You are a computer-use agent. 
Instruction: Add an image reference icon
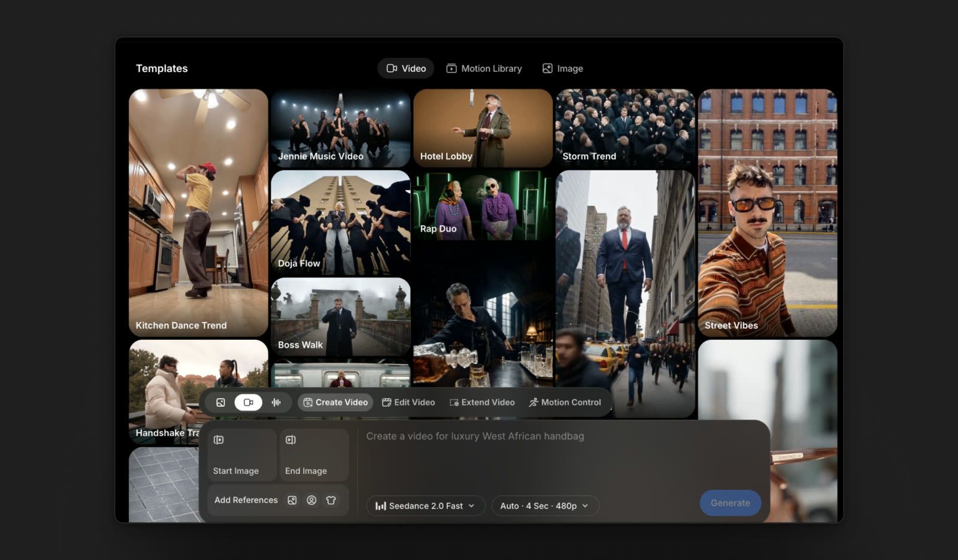[292, 500]
